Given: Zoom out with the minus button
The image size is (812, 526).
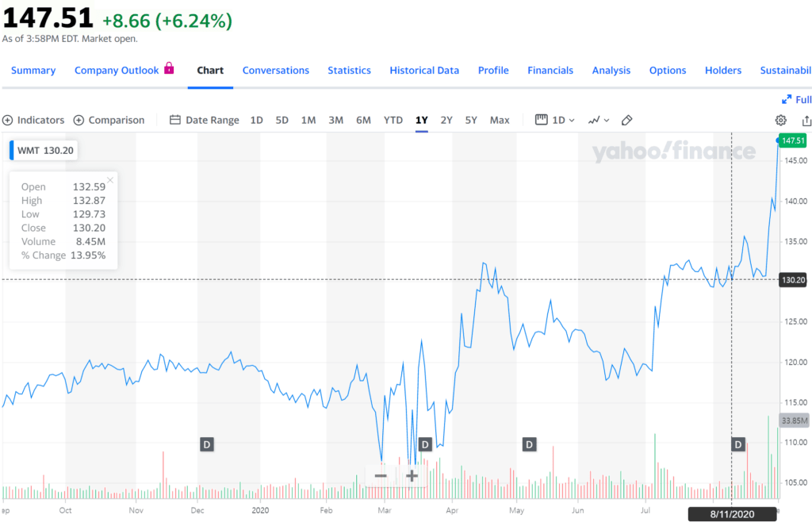Looking at the screenshot, I should click(x=381, y=475).
